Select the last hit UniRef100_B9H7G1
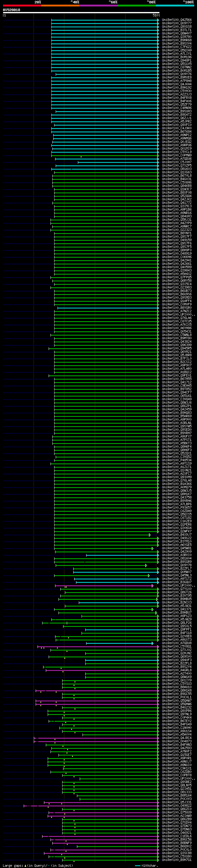The height and width of the screenshot is (868, 197). point(176,860)
